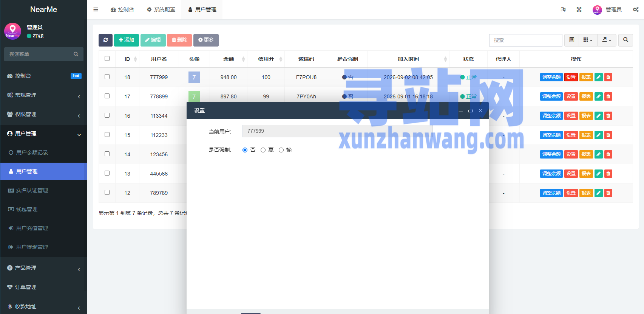Open the columns visibility dropdown

click(588, 40)
